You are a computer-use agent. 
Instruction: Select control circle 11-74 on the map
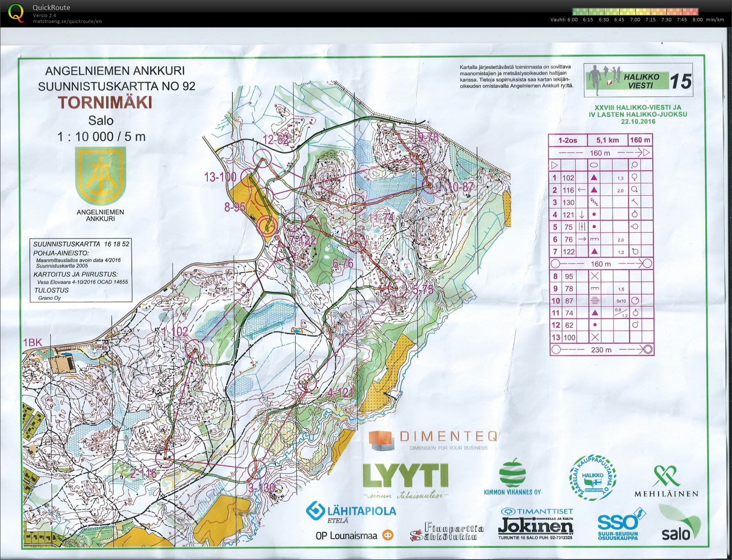click(355, 203)
